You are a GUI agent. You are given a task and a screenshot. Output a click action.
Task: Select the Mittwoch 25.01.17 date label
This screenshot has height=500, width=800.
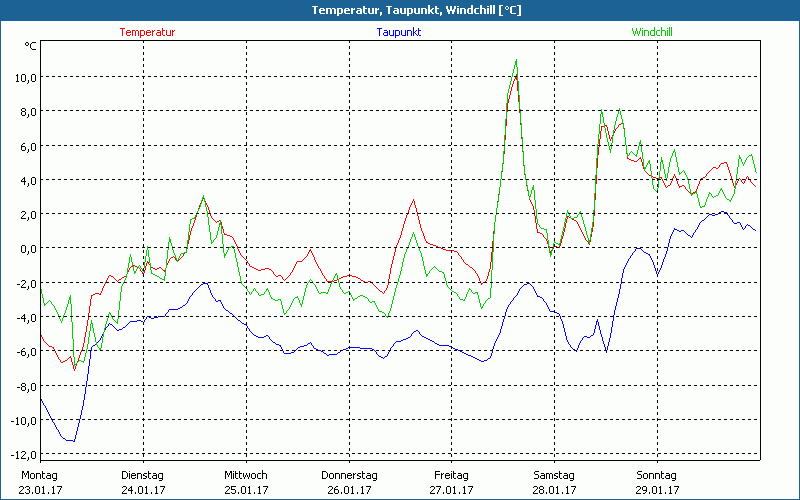(245, 482)
